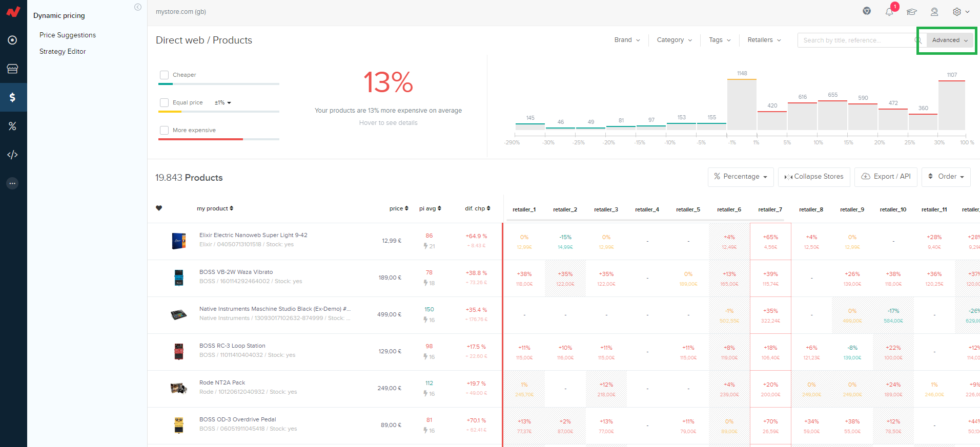Click the 1148 histogram bar
This screenshot has height=447, width=980.
(742, 104)
